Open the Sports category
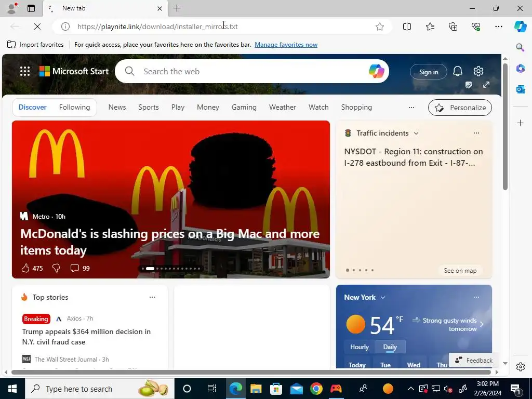Screen dimensions: 532x399 coord(149,107)
